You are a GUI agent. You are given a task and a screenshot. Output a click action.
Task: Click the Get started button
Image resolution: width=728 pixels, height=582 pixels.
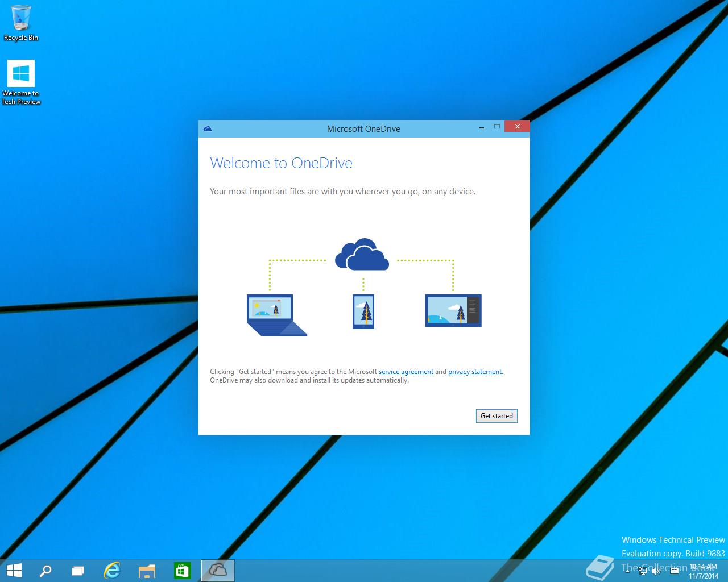click(x=497, y=416)
